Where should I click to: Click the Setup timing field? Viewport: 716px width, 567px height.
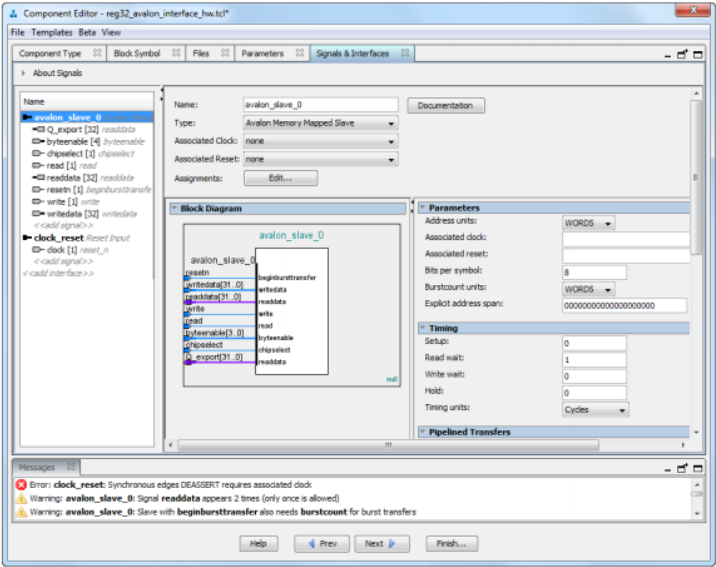[594, 343]
